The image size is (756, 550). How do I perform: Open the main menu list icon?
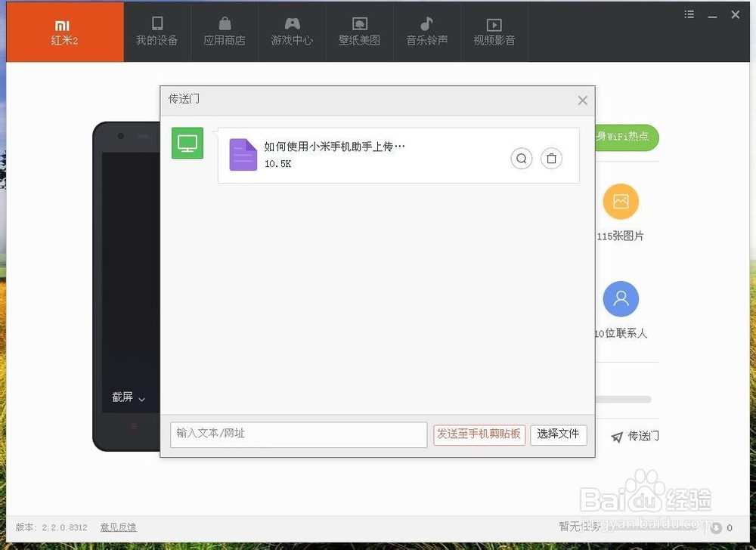689,14
